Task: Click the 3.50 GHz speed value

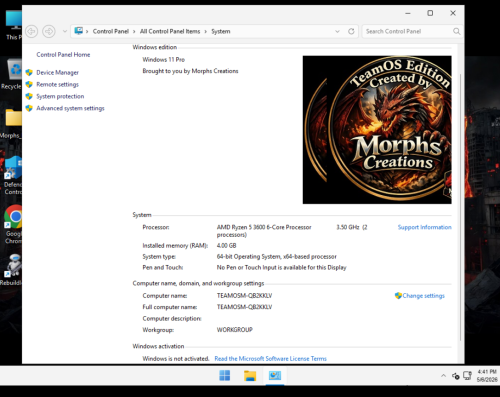Action: 348,227
